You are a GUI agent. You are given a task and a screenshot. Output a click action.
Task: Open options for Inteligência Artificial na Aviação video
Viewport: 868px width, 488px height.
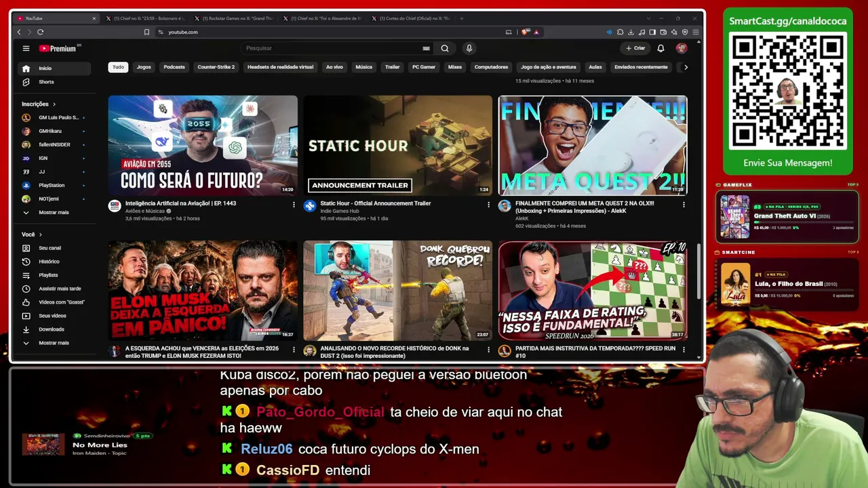[x=294, y=205]
